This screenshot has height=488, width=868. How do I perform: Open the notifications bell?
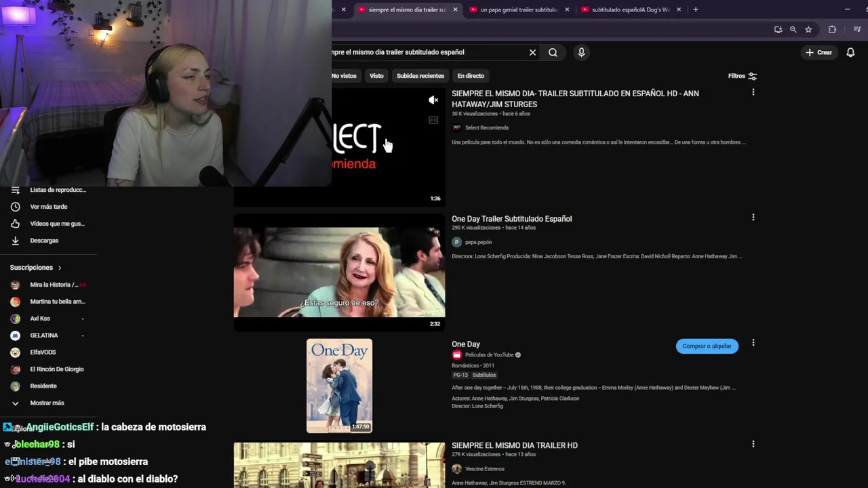(x=850, y=52)
